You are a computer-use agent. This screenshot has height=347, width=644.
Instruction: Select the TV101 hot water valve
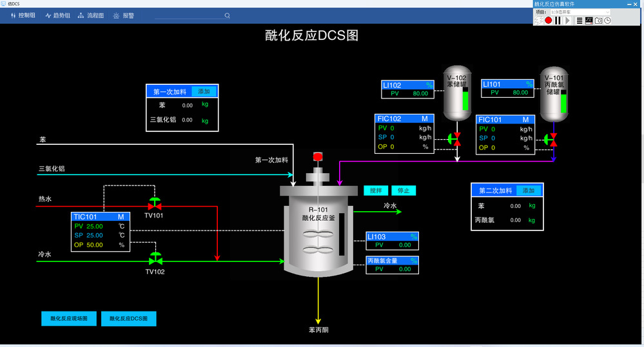tap(155, 204)
